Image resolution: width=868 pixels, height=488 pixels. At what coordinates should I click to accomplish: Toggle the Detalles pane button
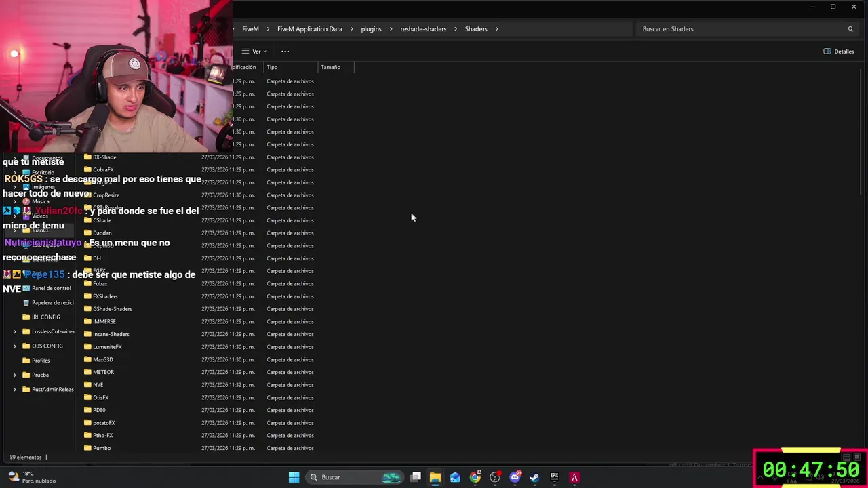839,52
